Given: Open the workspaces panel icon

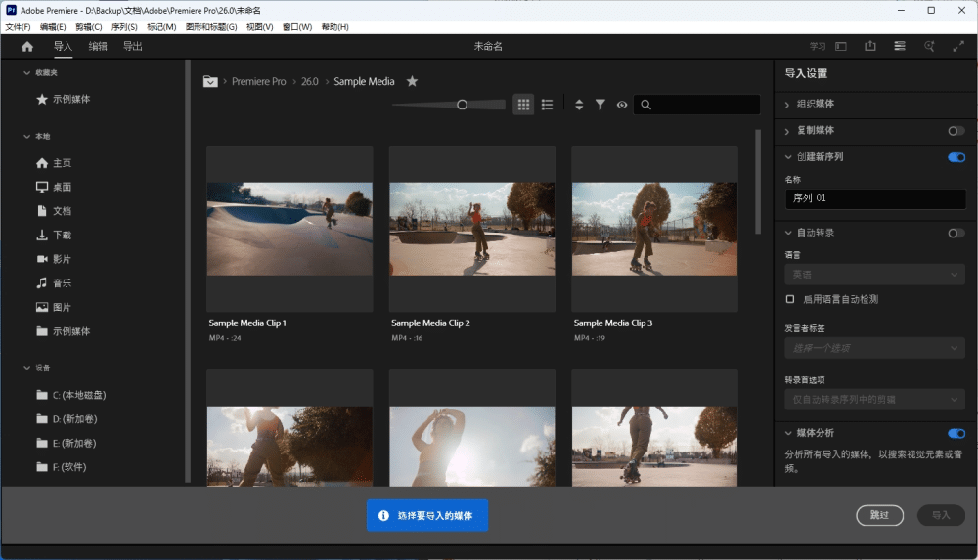Looking at the screenshot, I should coord(841,46).
